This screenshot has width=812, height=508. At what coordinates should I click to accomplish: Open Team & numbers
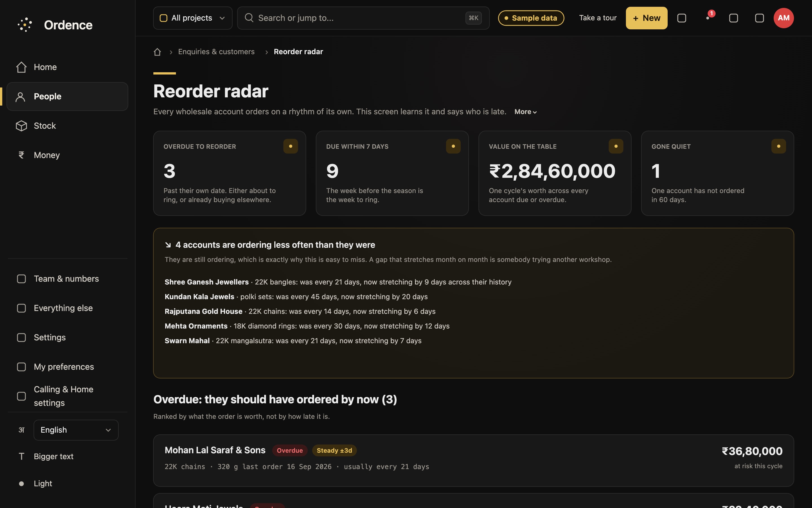[x=67, y=279]
